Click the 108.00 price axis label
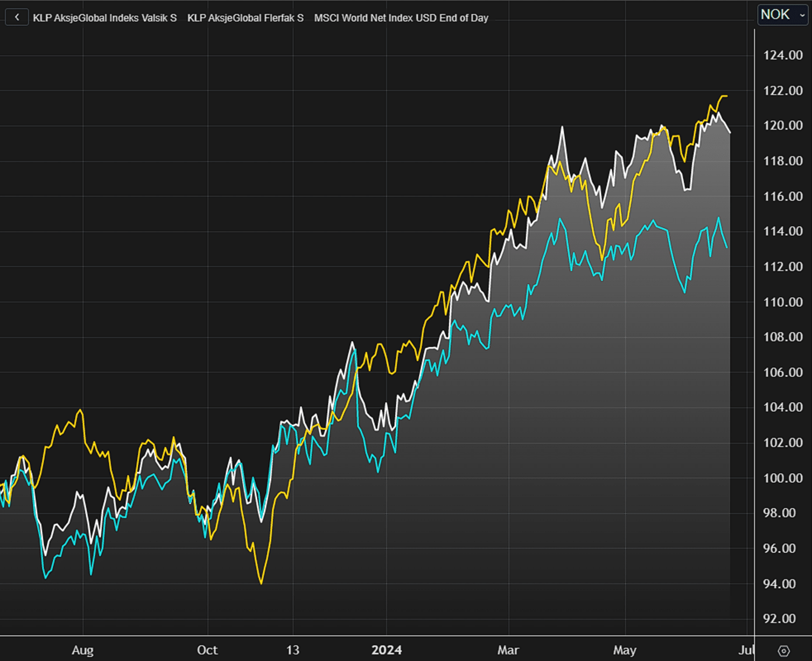812x661 pixels. [783, 337]
